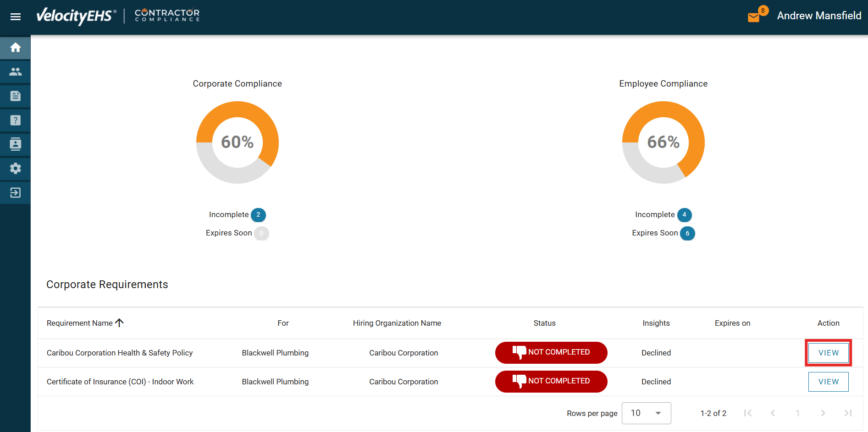Open the contact badge icon in sidebar

[16, 144]
